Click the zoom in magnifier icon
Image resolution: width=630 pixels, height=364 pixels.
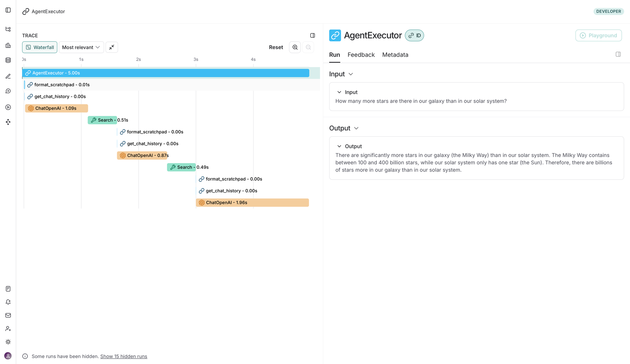[295, 47]
